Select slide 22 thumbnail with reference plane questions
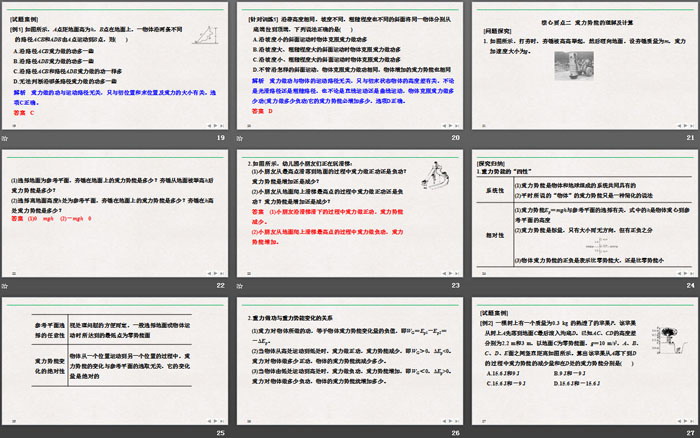Image resolution: width=700 pixels, height=438 pixels. (115, 213)
